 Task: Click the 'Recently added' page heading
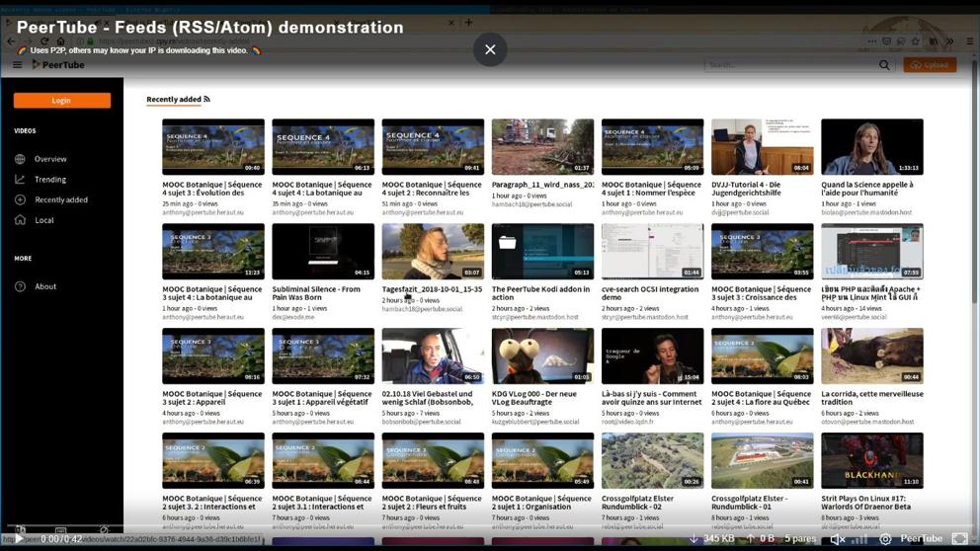click(x=174, y=100)
